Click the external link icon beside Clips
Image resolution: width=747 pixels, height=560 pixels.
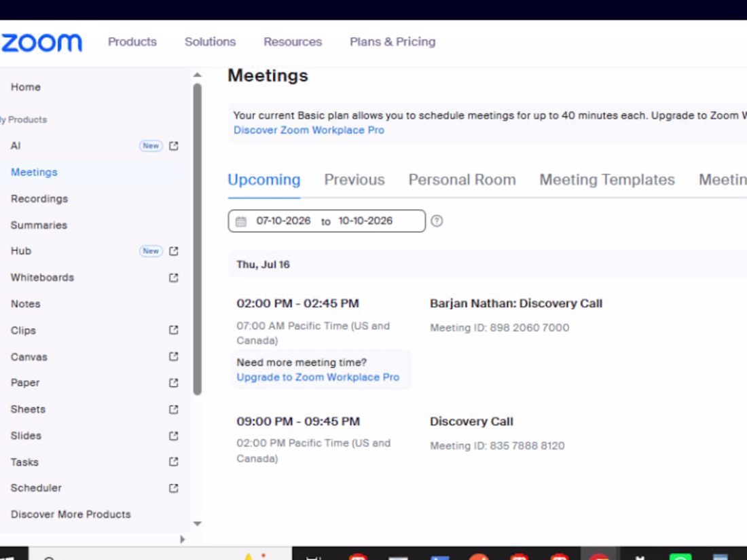pyautogui.click(x=173, y=330)
